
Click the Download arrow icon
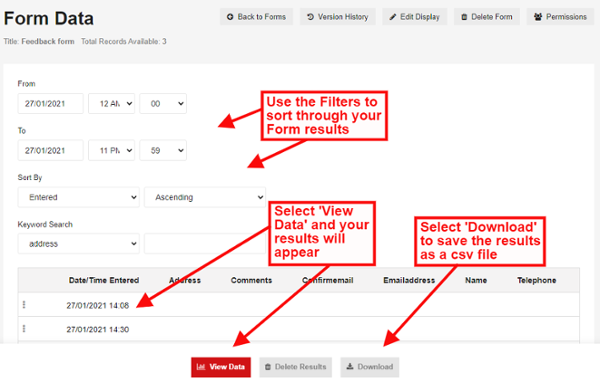350,366
